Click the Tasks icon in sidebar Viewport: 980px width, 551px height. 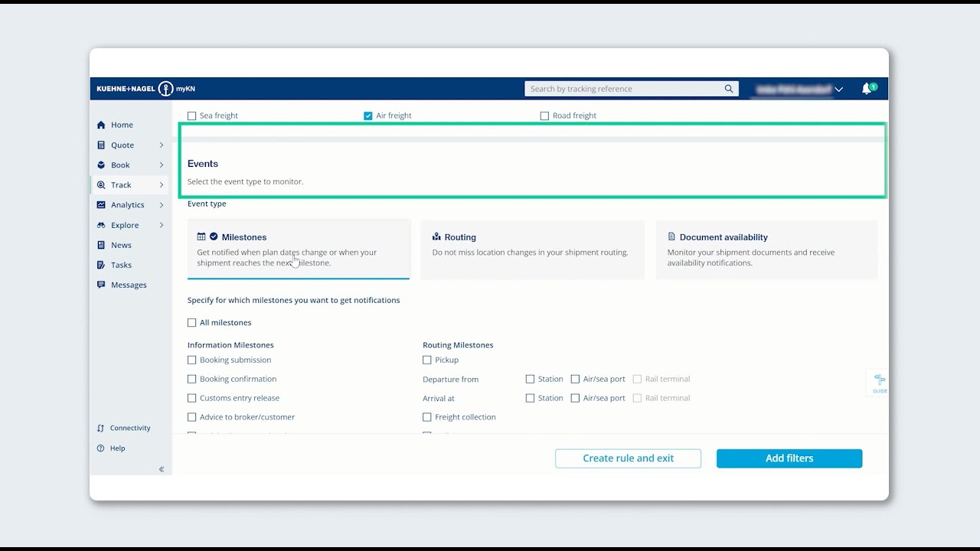click(x=101, y=265)
